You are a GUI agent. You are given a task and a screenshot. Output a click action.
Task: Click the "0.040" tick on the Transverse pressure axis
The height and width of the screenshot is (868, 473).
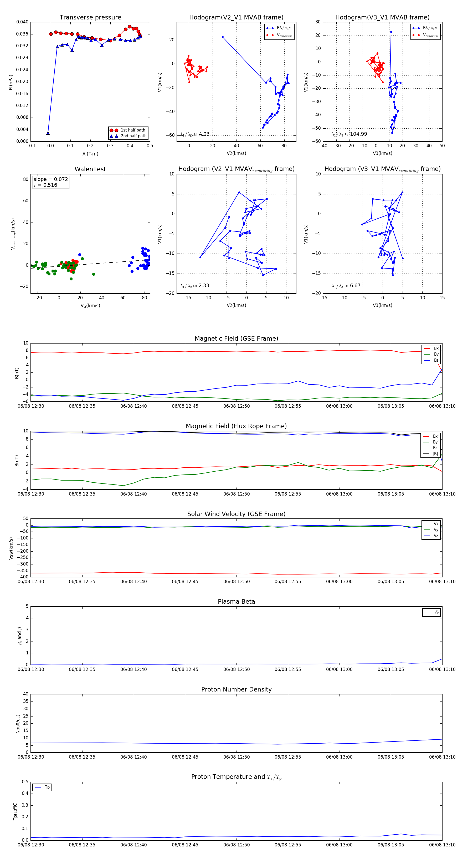tap(22, 22)
